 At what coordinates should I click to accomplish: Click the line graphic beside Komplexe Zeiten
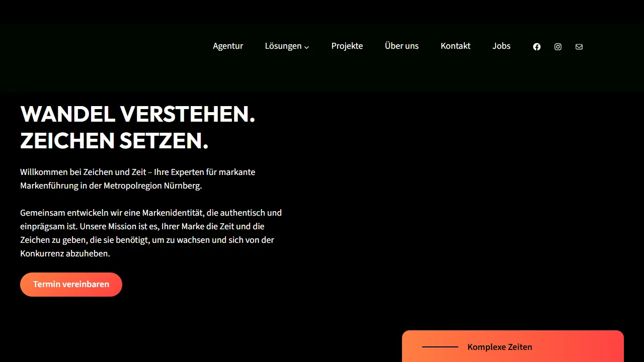click(440, 347)
